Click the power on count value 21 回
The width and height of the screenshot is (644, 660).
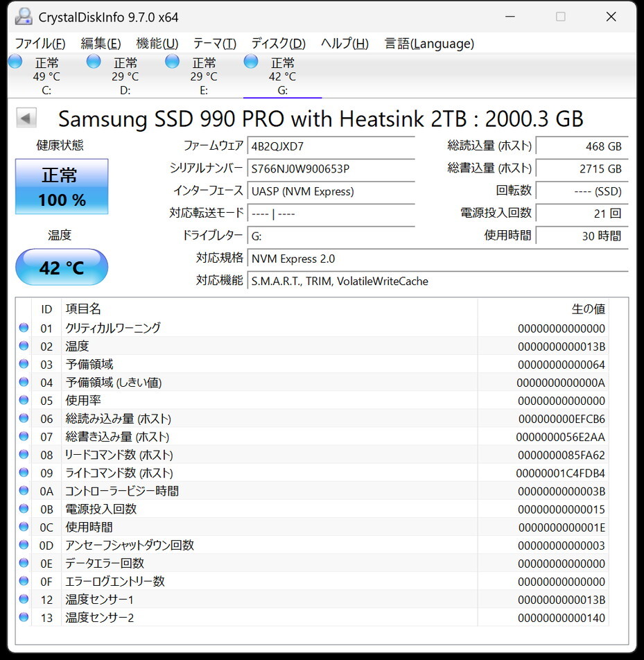pyautogui.click(x=582, y=214)
